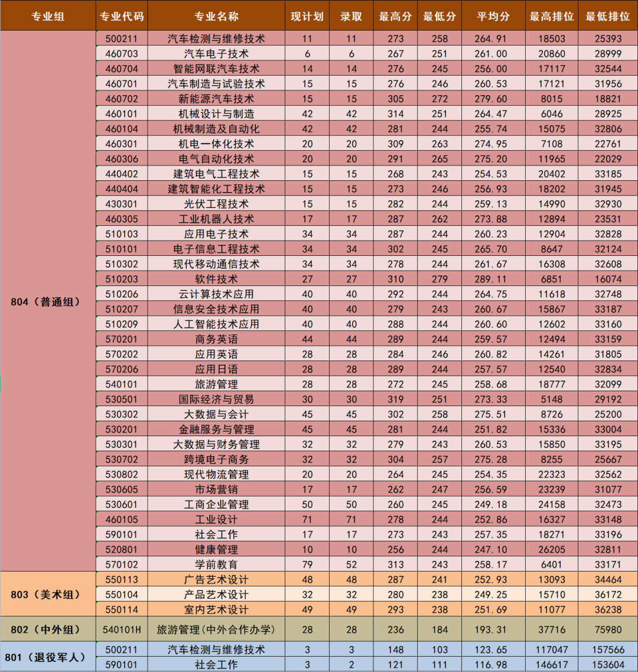Click the 专业名称 column header
Screen dimensions: 638x672
(x=216, y=17)
